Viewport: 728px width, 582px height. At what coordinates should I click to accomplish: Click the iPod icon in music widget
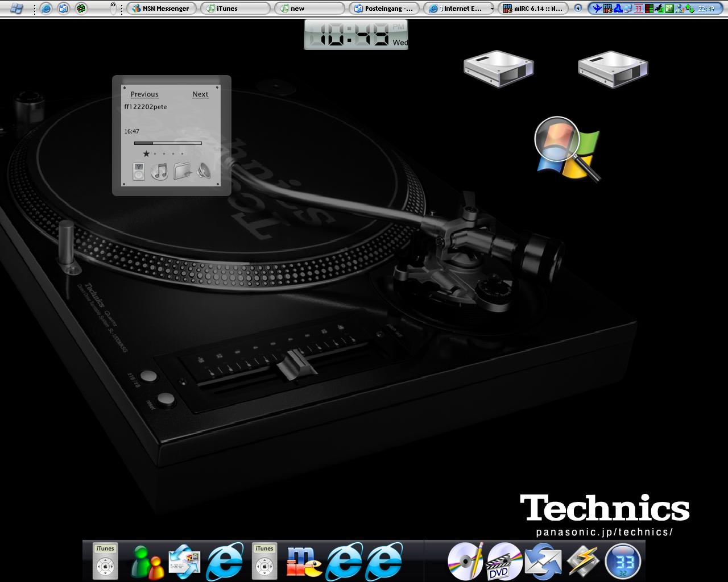[139, 171]
